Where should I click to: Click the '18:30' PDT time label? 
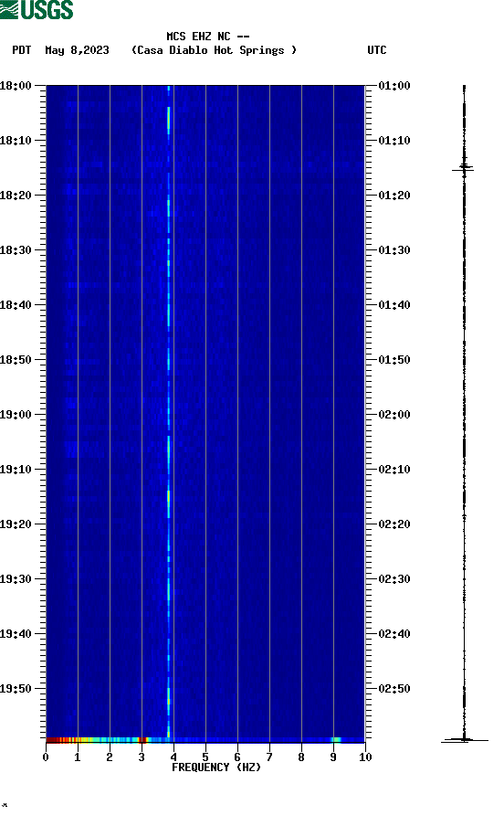(16, 250)
